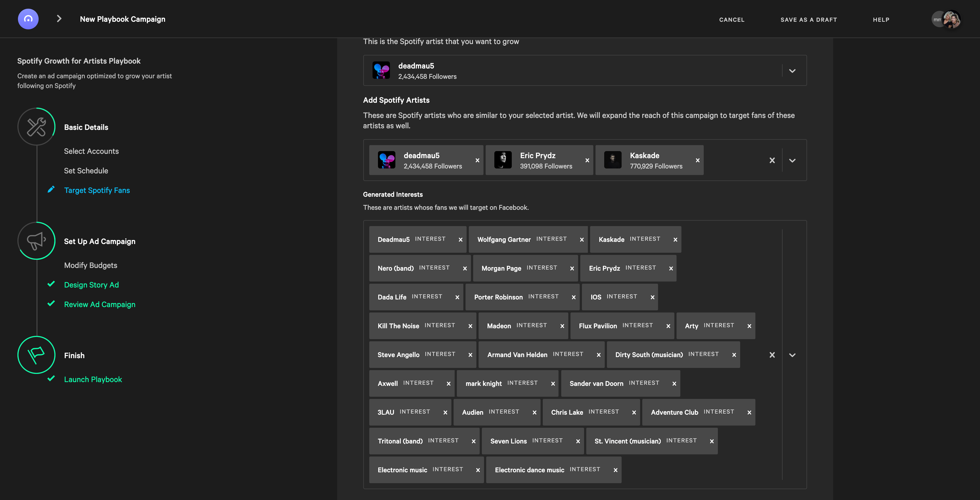Expand the Add Spotify Artists dropdown
Viewport: 980px width, 500px height.
[792, 160]
